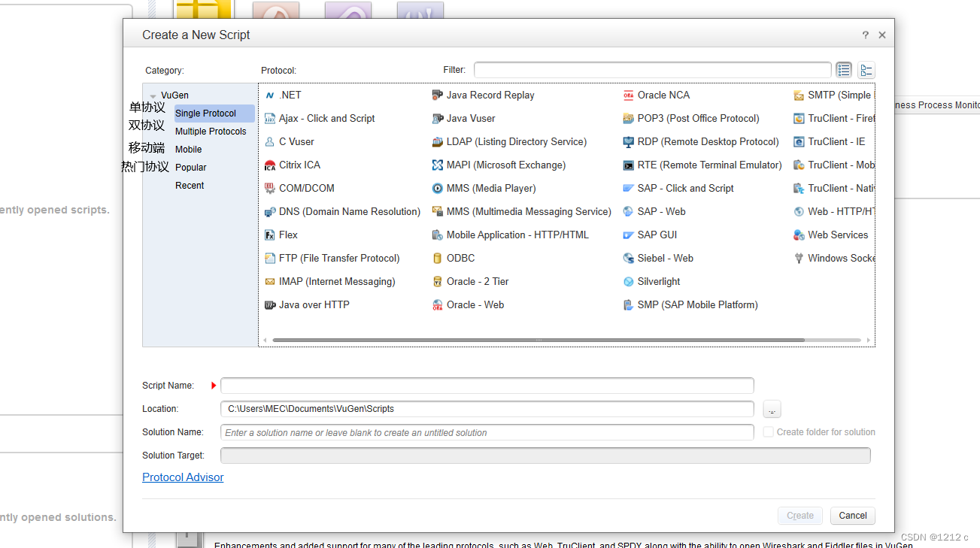This screenshot has width=980, height=548.
Task: Pick the SAP GUI icon
Action: tap(629, 235)
